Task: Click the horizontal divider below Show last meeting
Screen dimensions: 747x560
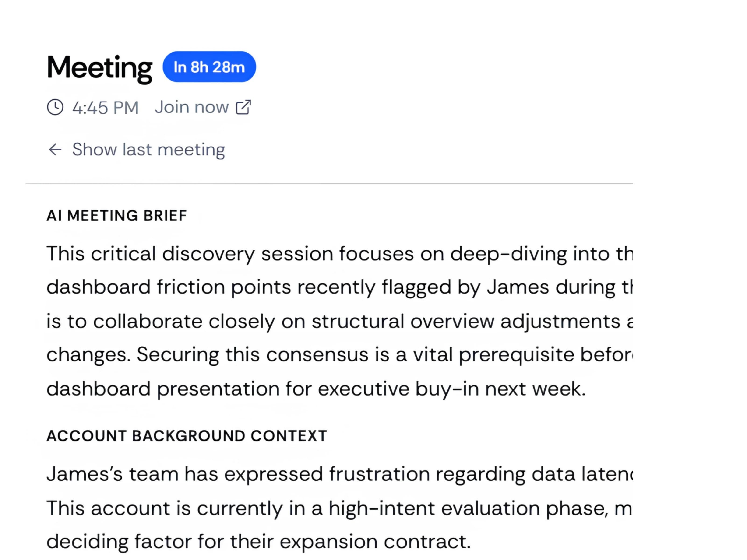Action: [x=329, y=184]
